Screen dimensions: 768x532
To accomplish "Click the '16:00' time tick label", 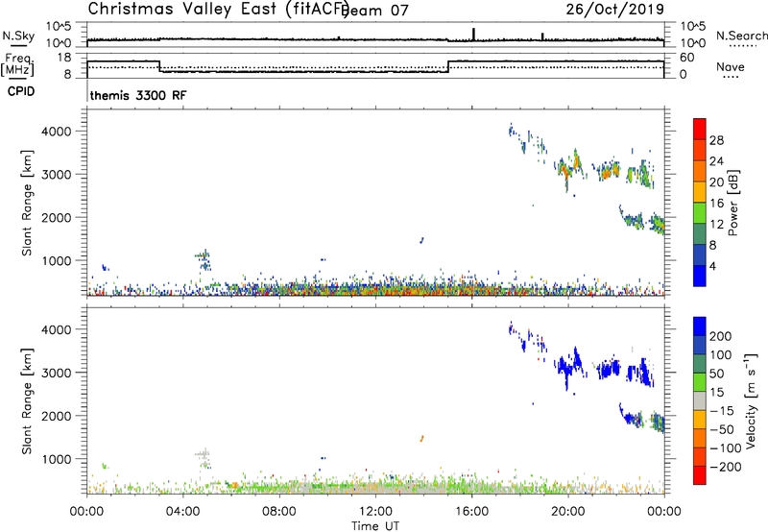I will coord(471,512).
